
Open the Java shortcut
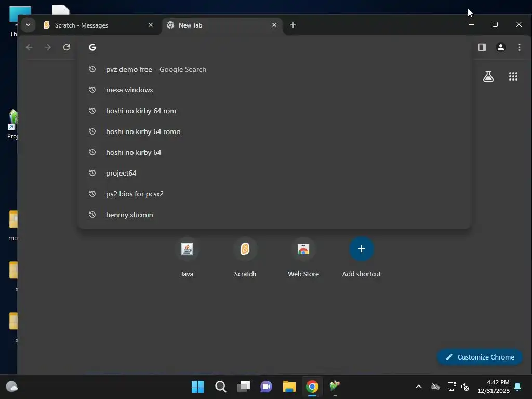pyautogui.click(x=187, y=258)
